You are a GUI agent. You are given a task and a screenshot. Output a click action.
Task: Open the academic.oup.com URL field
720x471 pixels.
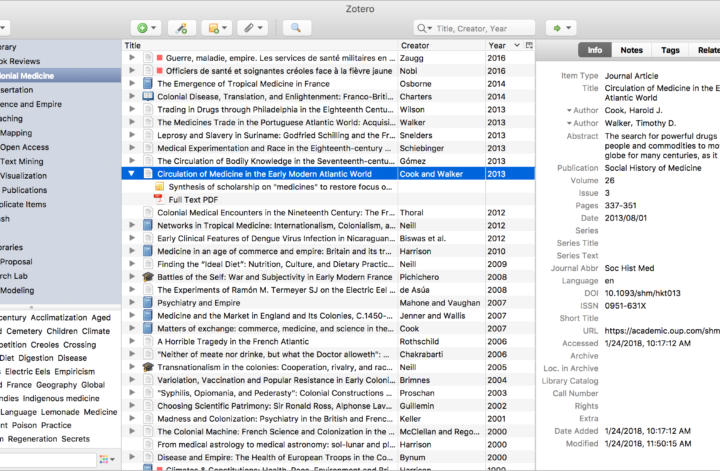[x=662, y=331]
